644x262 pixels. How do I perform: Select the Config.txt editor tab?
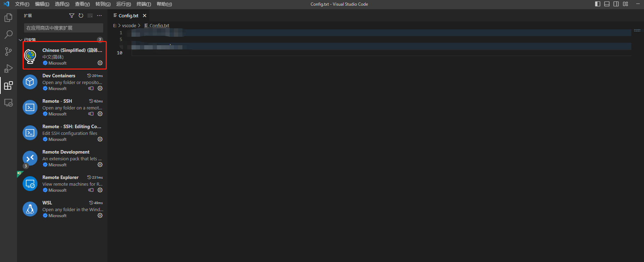pos(129,16)
